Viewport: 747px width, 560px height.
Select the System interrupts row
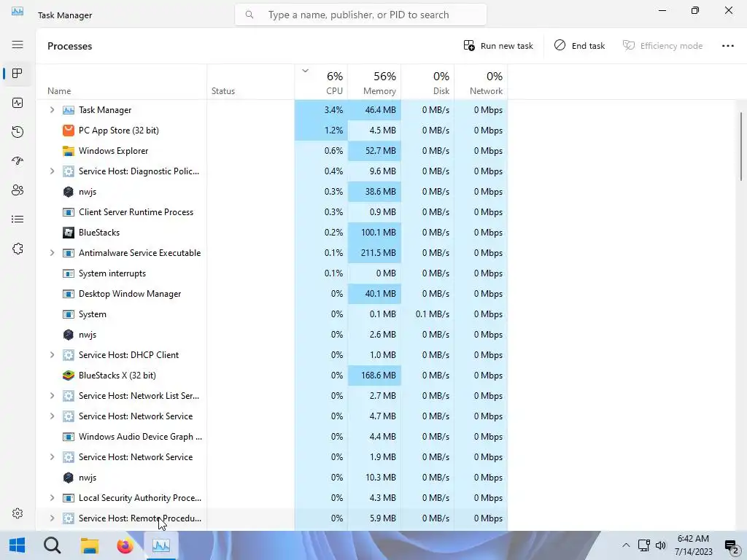(271, 273)
